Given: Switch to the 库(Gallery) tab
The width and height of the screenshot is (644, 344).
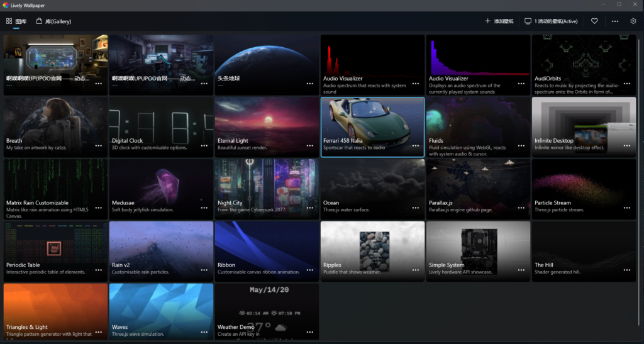Looking at the screenshot, I should click(54, 21).
